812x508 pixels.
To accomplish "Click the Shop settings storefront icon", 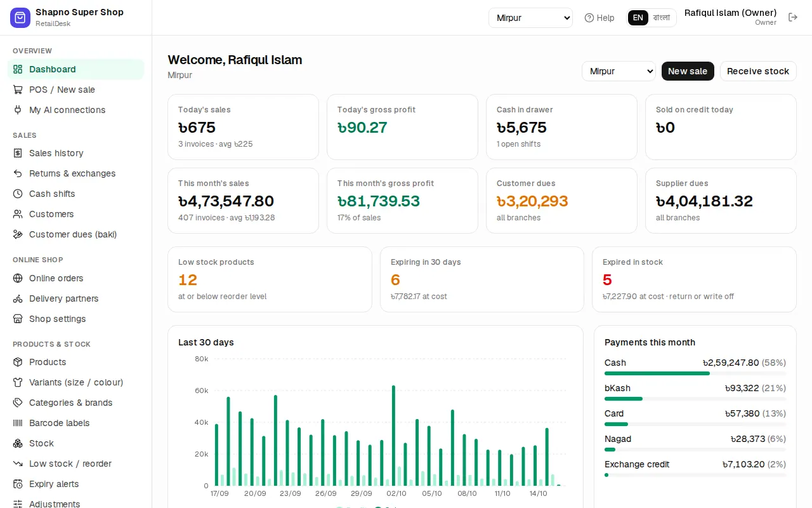I will [x=18, y=319].
